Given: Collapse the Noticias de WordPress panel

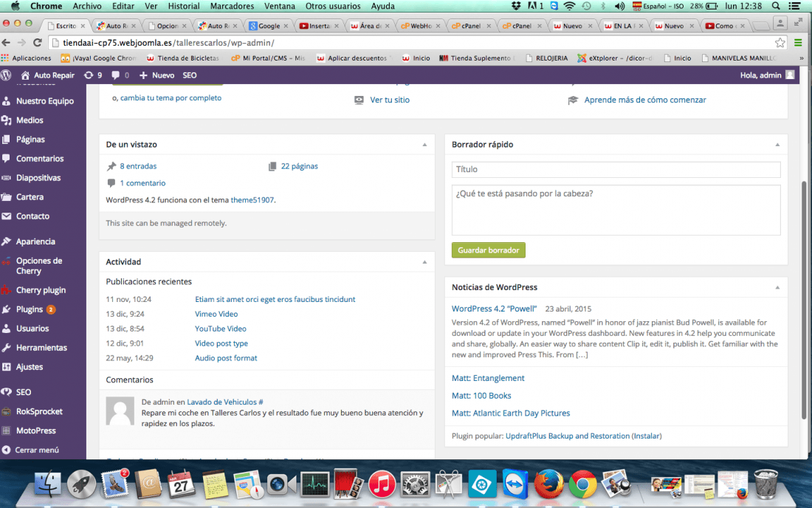Looking at the screenshot, I should pyautogui.click(x=777, y=287).
